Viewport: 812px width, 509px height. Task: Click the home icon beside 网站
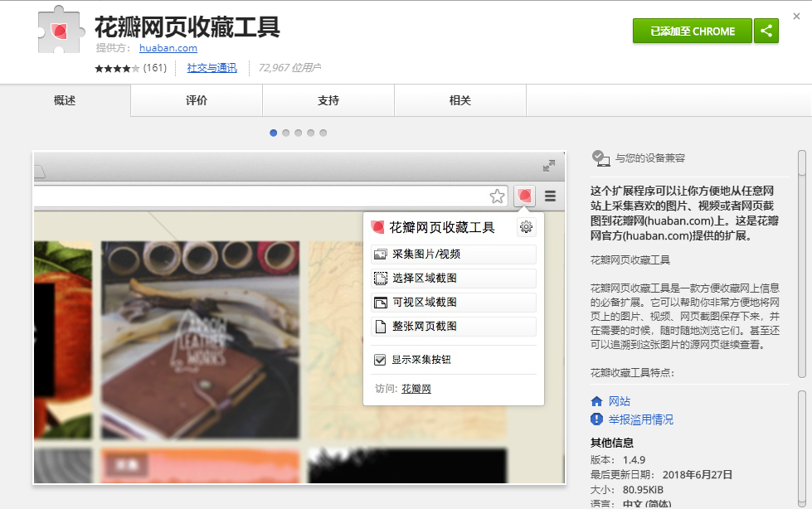tap(596, 401)
